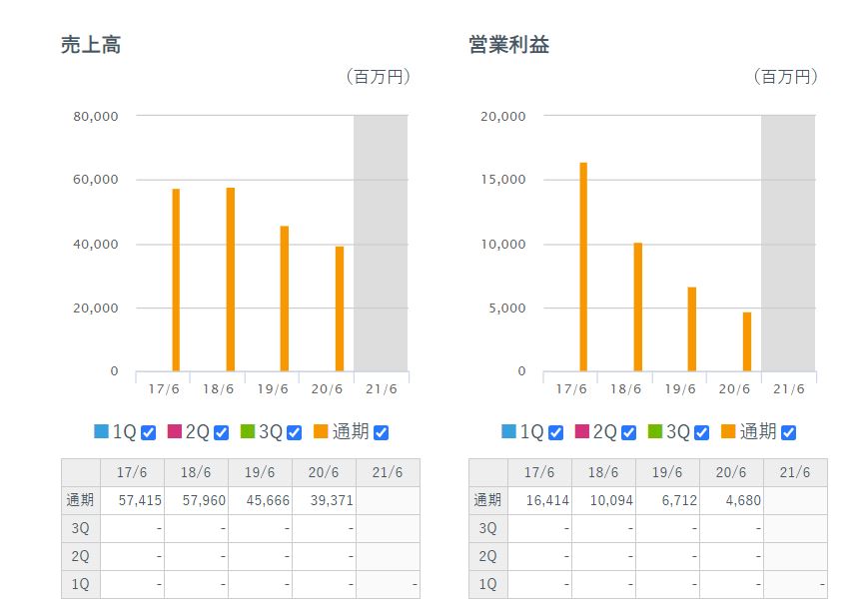The image size is (858, 616).
Task: Click the blue 1Q legend swatch in 営業利益
Action: (x=508, y=431)
